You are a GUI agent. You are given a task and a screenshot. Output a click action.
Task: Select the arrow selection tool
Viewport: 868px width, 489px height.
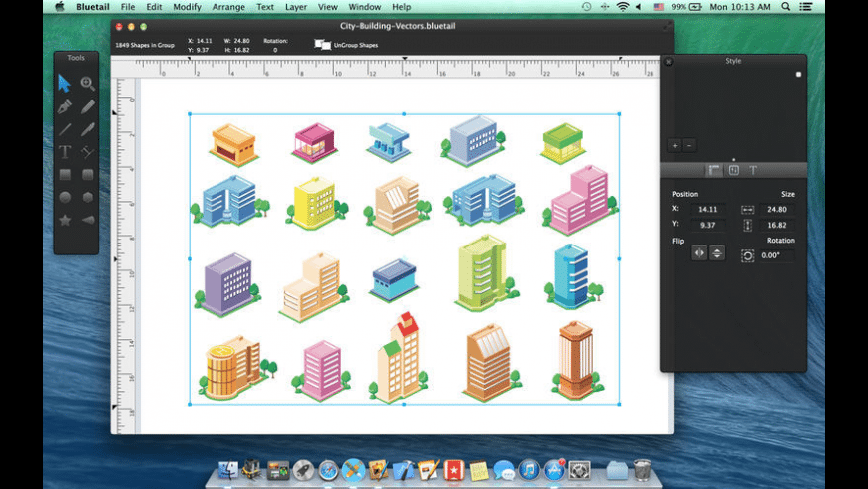65,84
